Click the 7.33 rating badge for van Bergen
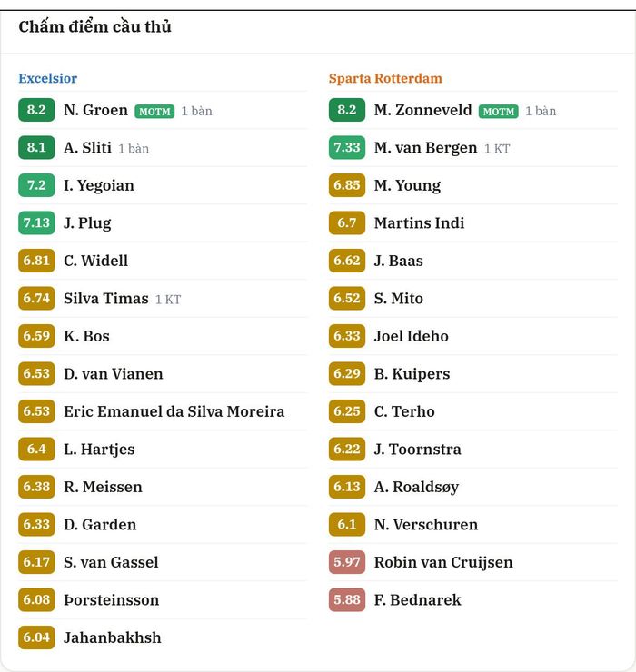The width and height of the screenshot is (636, 672). (347, 148)
